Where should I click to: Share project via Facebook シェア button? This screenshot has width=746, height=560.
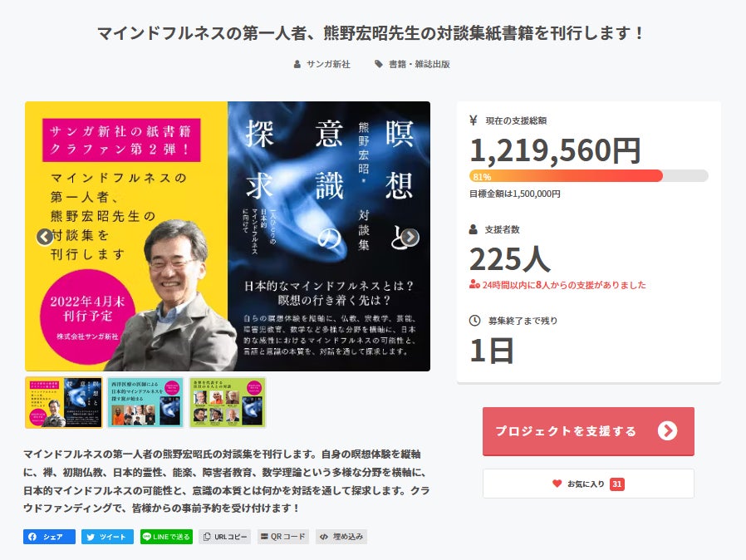pyautogui.click(x=50, y=537)
